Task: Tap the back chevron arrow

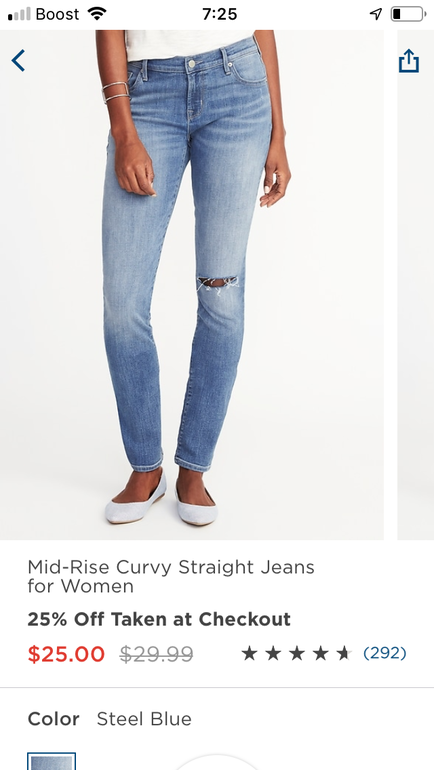Action: click(x=18, y=60)
